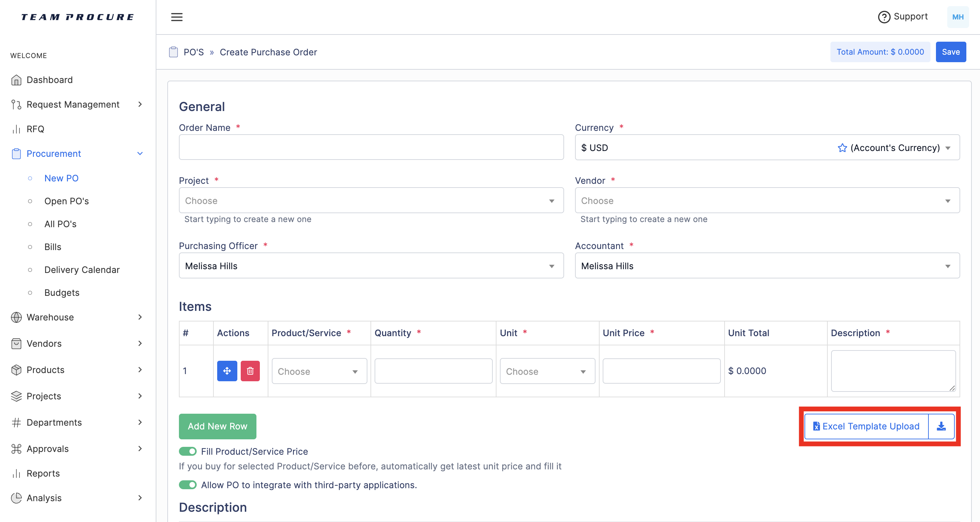Click the Request Management sidebar icon

coord(16,105)
